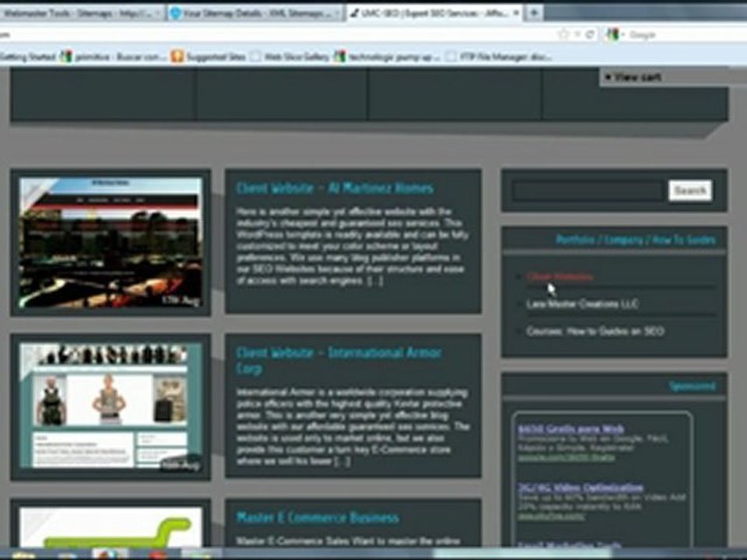The height and width of the screenshot is (560, 747).
Task: Open the red Client Websites category link
Action: [x=559, y=277]
